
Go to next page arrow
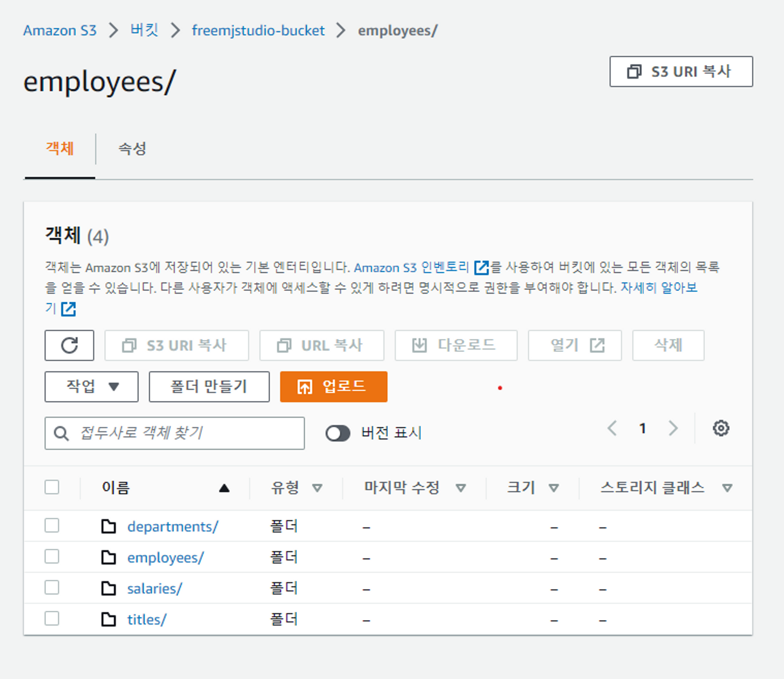(673, 428)
